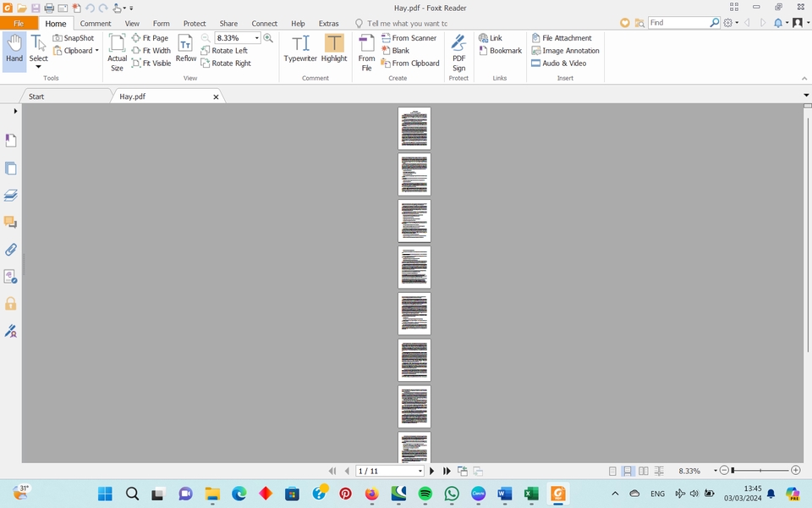812x508 pixels.
Task: Expand the left navigation panel
Action: point(15,111)
